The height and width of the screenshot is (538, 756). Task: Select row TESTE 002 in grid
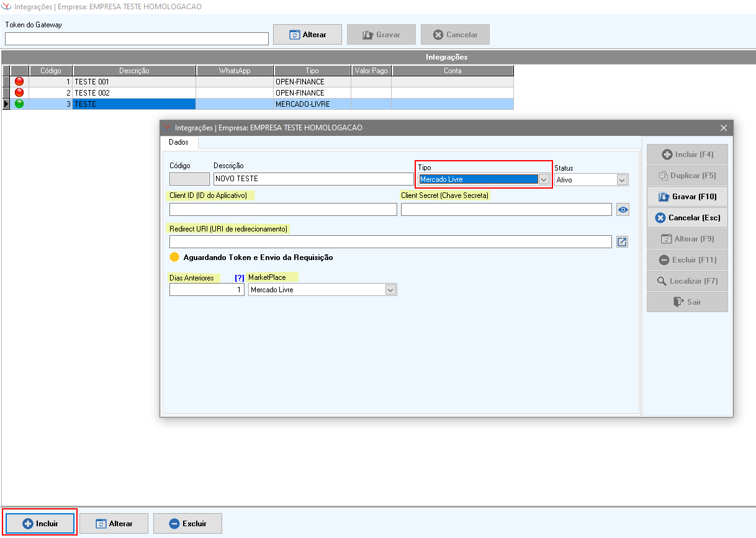point(258,93)
